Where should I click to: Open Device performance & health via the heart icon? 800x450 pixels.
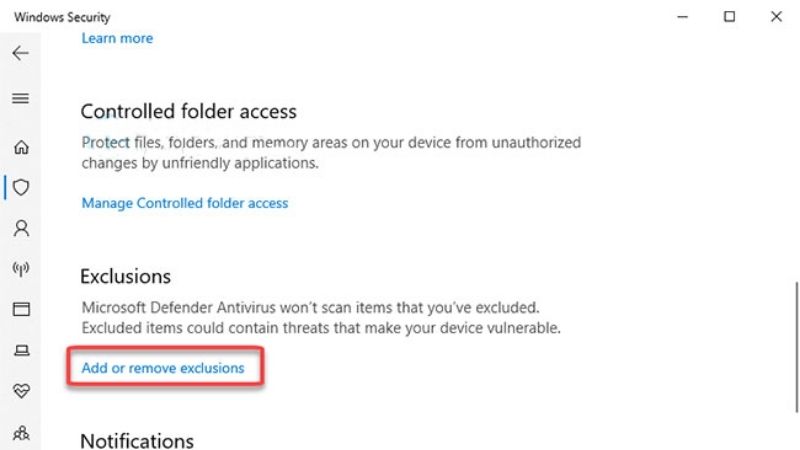21,391
